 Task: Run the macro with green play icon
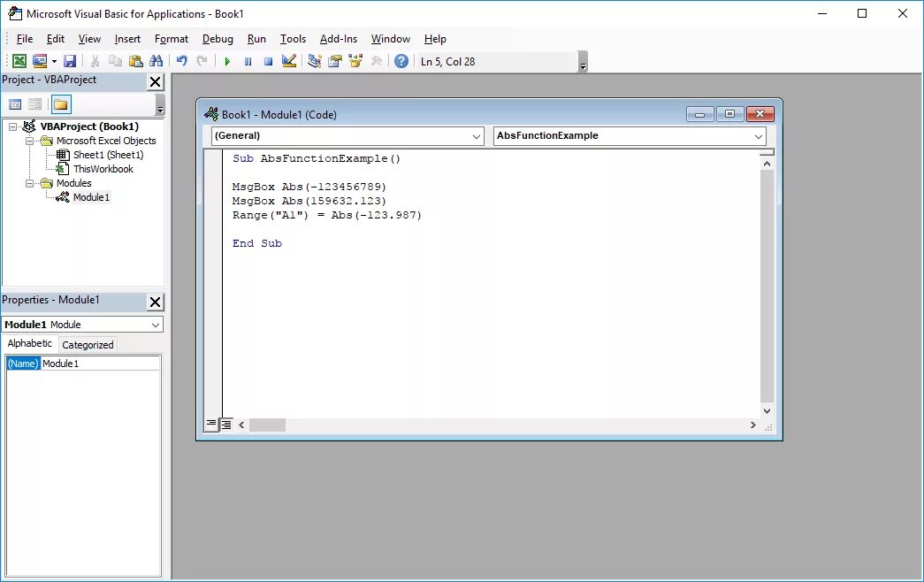point(227,61)
